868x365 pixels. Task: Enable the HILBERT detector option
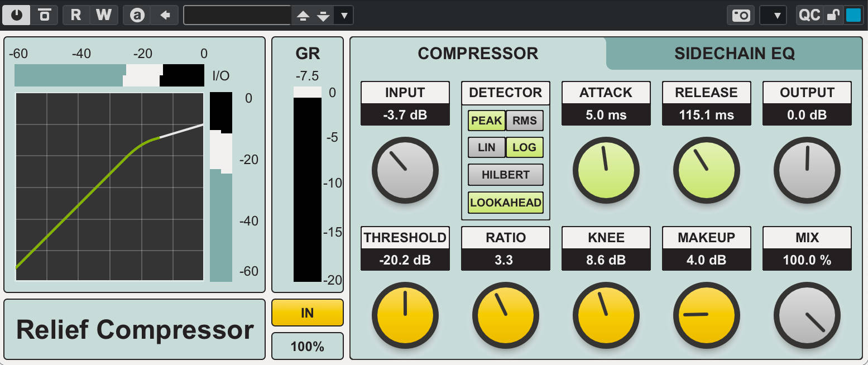(505, 175)
